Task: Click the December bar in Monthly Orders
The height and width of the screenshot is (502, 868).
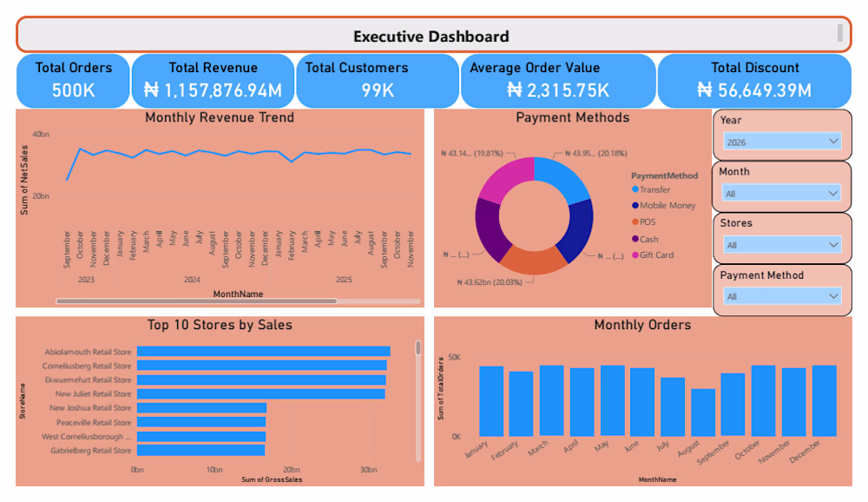Action: (x=825, y=400)
